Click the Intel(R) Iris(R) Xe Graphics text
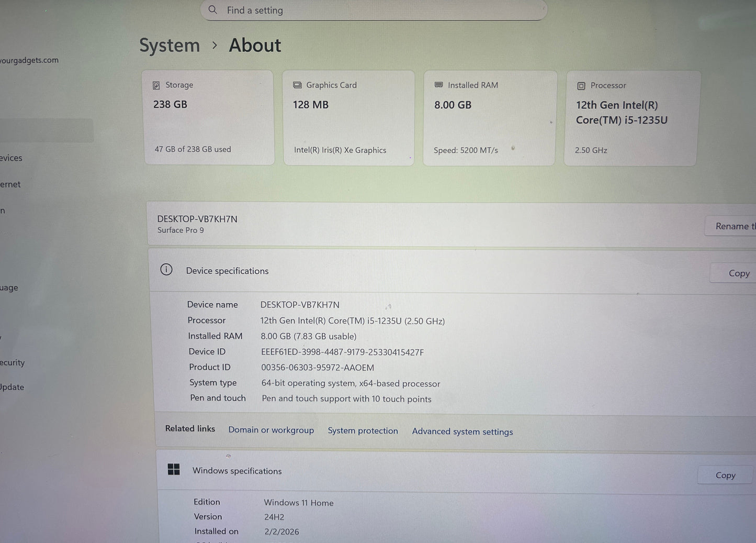This screenshot has width=756, height=543. (x=340, y=150)
